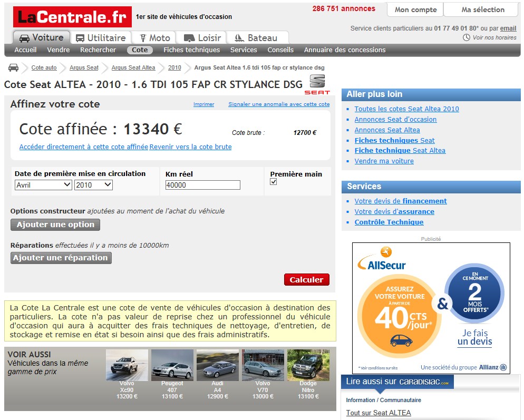The height and width of the screenshot is (420, 524).
Task: Click the 286 751 annonces count
Action: coord(344,8)
